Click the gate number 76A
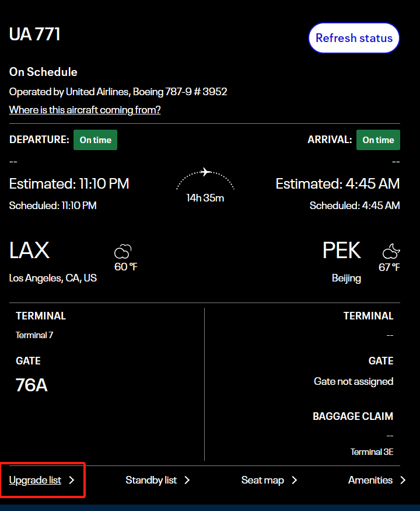This screenshot has width=420, height=511. (x=32, y=385)
